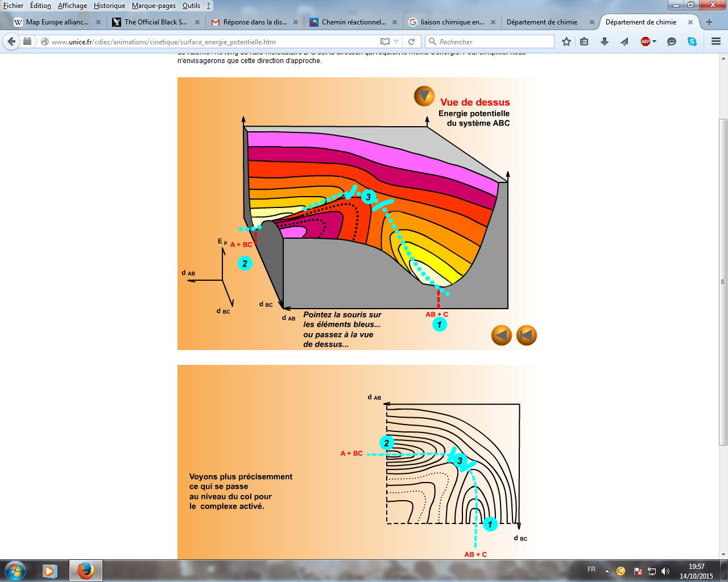Go back with the browser back arrow
The width and height of the screenshot is (728, 582).
[x=11, y=41]
